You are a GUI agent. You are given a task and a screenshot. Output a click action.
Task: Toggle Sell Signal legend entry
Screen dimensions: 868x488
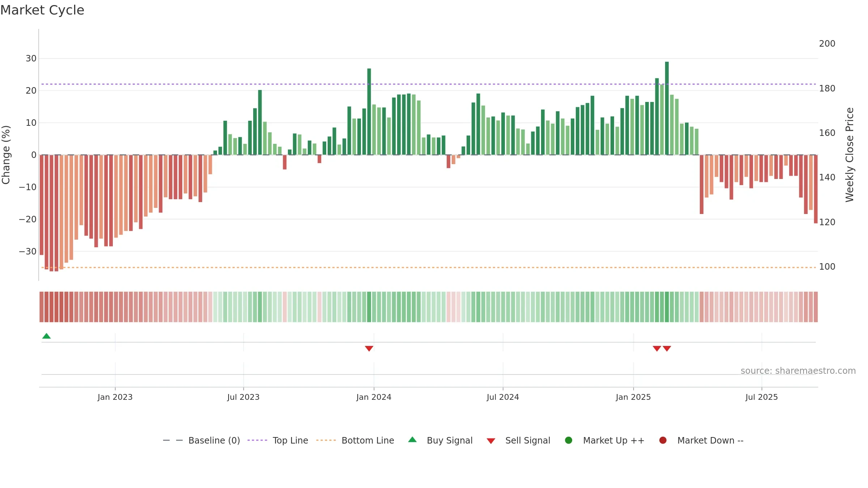click(x=518, y=440)
